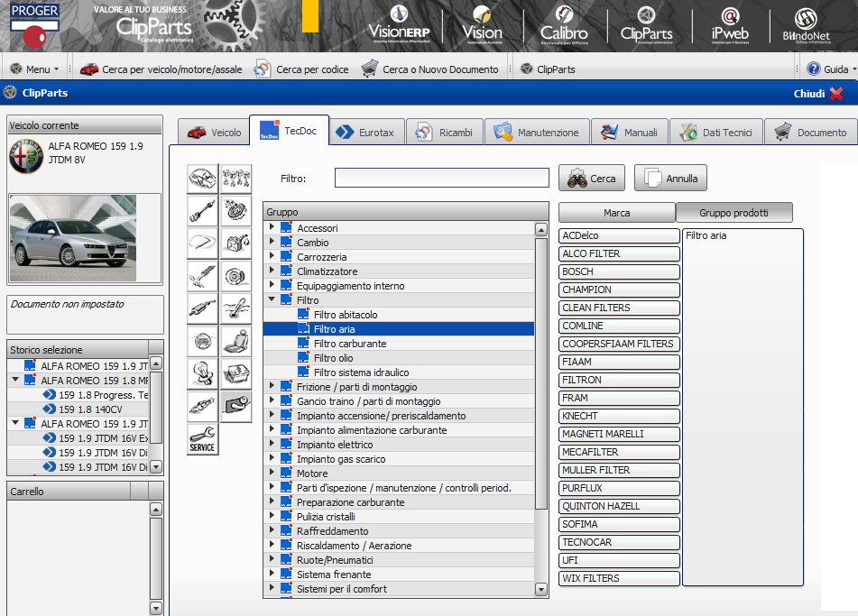Image resolution: width=858 pixels, height=616 pixels.
Task: Select the battery category icon
Action: (236, 373)
